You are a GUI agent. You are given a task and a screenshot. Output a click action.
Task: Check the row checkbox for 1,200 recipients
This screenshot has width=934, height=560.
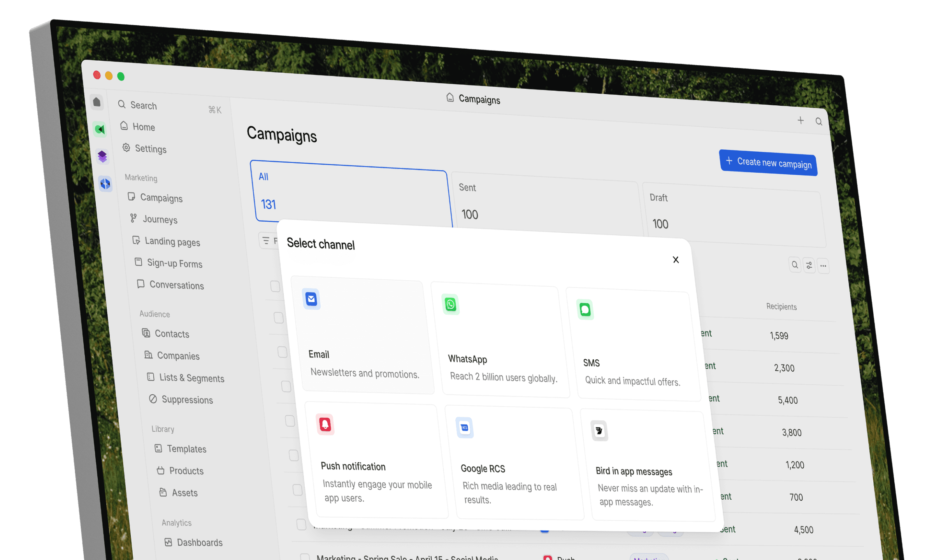(294, 455)
